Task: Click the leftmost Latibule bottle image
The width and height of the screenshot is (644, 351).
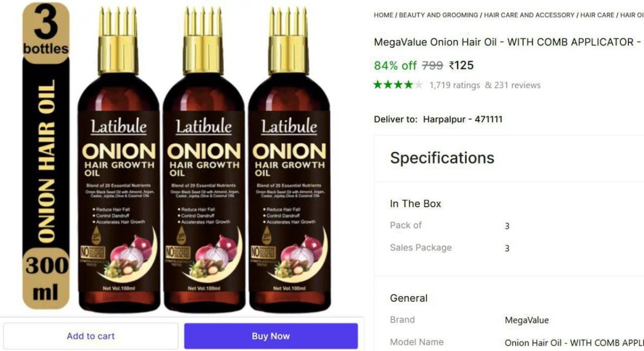Action: point(119,160)
